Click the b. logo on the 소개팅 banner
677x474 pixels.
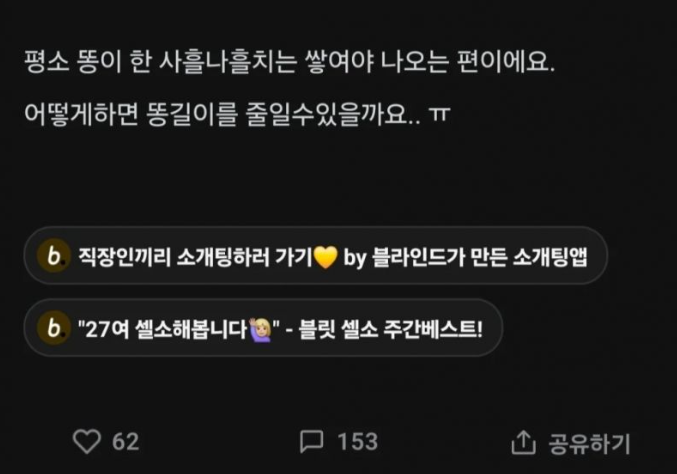(x=54, y=256)
